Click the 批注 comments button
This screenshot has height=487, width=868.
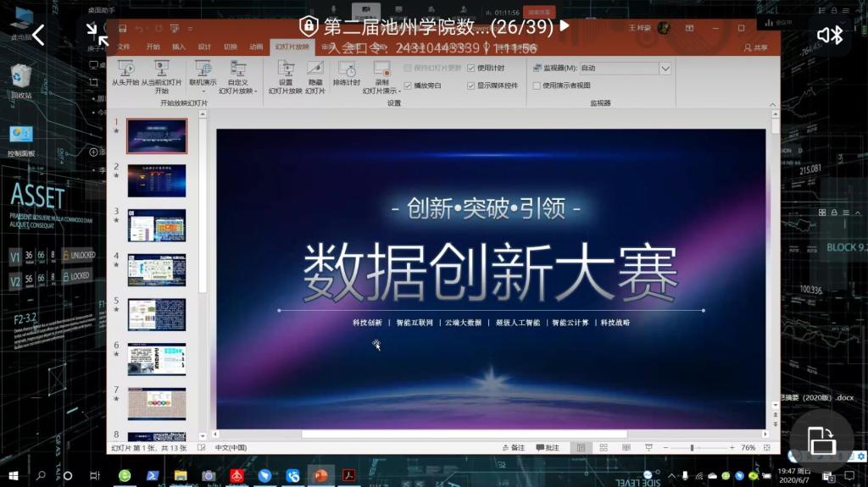click(x=548, y=447)
